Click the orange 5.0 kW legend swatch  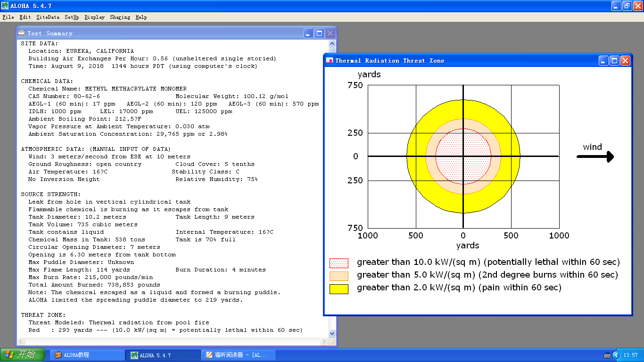coord(339,276)
